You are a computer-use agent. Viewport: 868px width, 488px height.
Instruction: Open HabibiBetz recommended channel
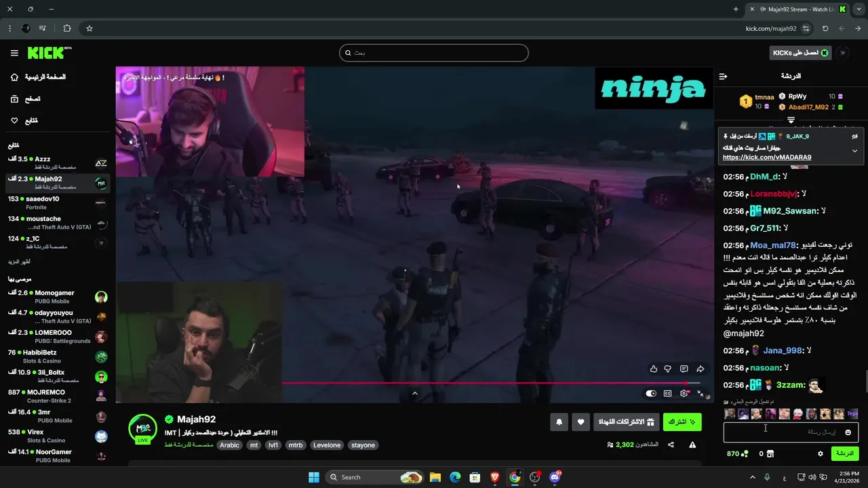[57, 357]
